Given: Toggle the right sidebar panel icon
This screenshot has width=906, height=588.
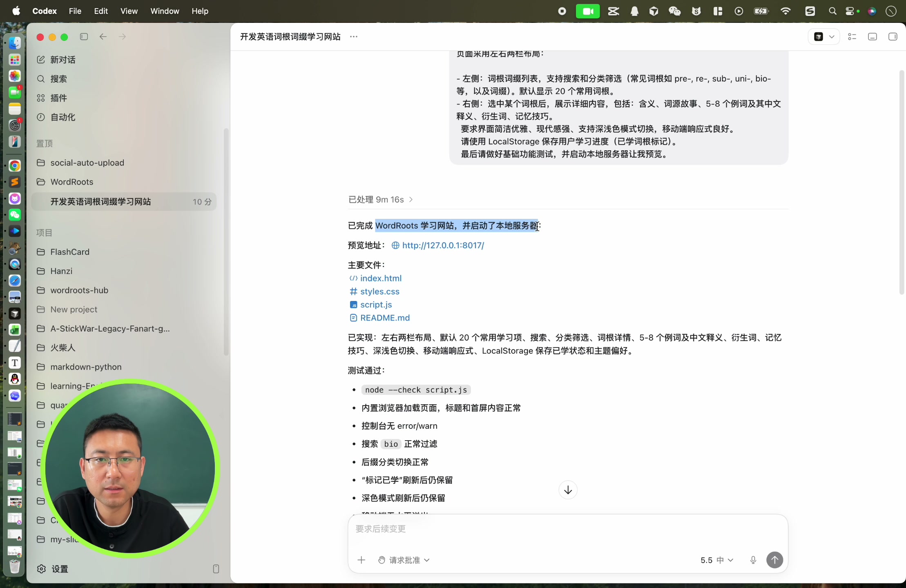Looking at the screenshot, I should (x=893, y=37).
